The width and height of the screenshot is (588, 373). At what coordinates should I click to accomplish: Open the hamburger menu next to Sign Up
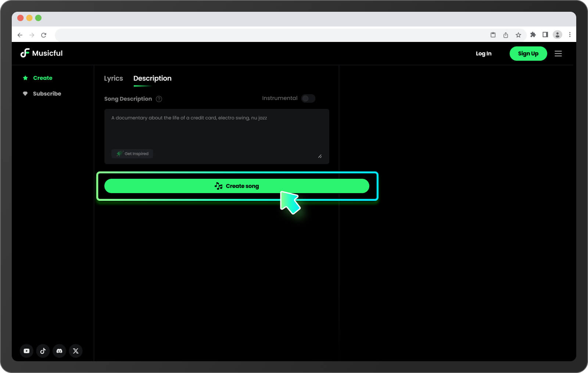click(558, 54)
